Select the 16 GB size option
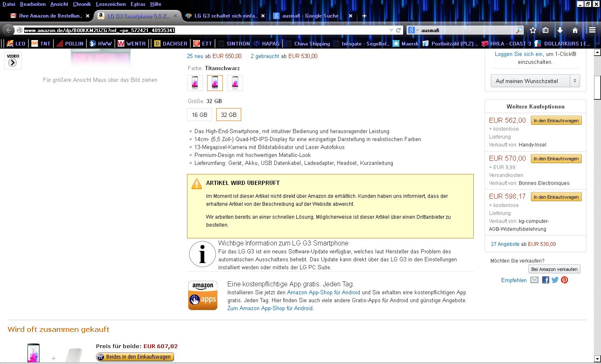Image resolution: width=601 pixels, height=364 pixels. [199, 115]
